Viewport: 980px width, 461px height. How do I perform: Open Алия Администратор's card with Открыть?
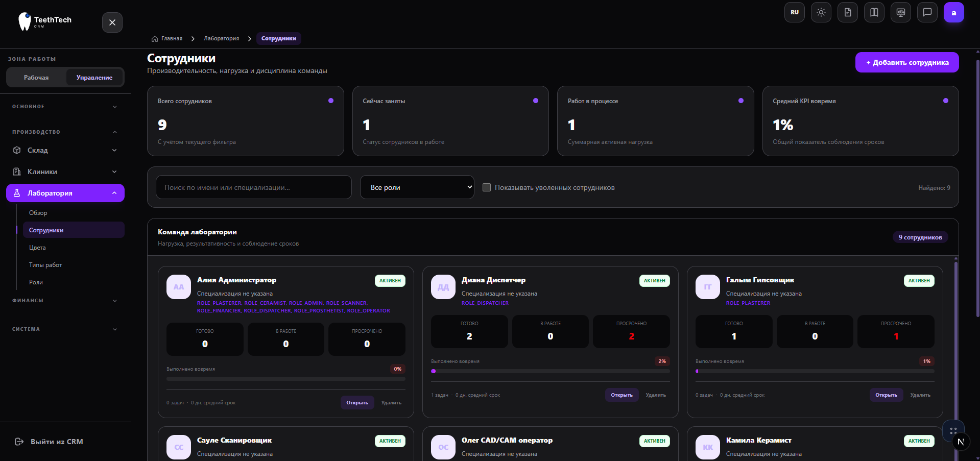coord(357,403)
